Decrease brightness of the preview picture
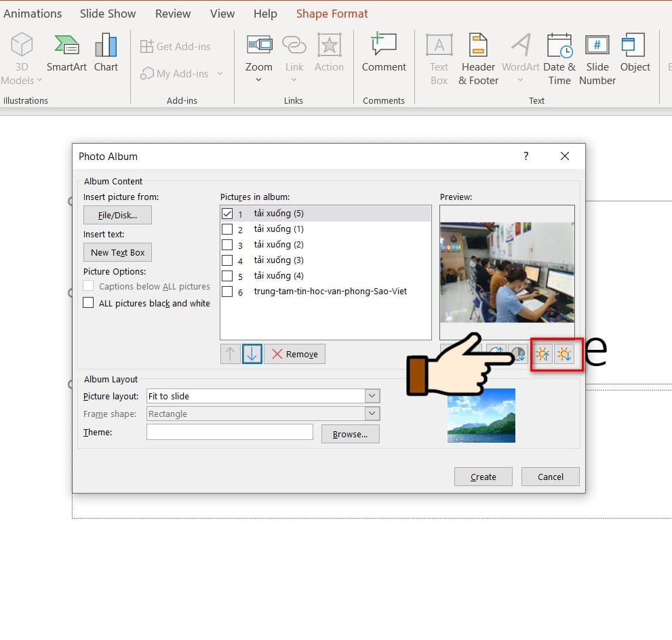The width and height of the screenshot is (672, 640). click(x=564, y=354)
